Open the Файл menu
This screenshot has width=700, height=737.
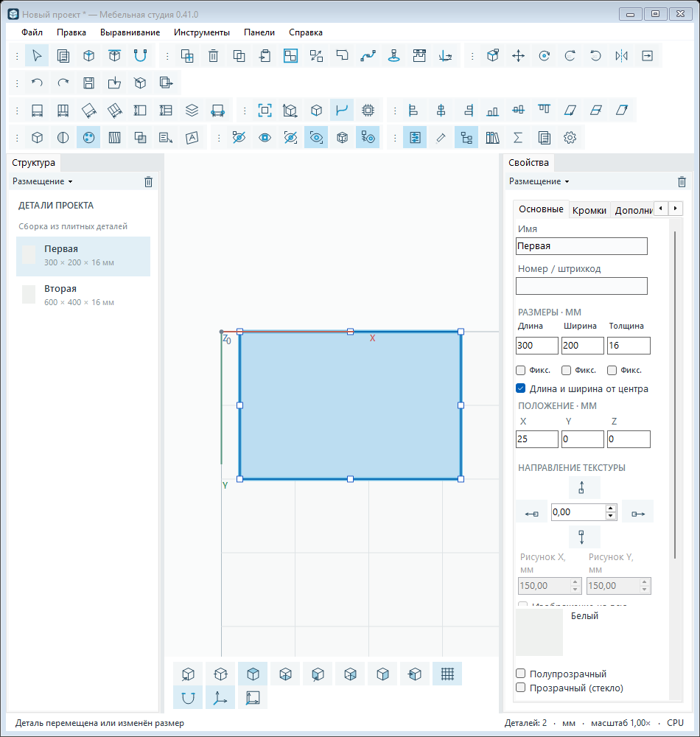[x=32, y=32]
